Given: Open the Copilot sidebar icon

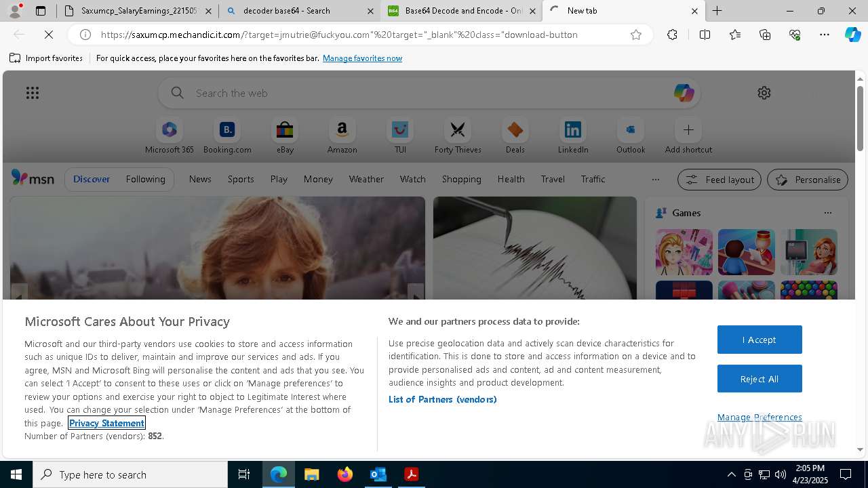Looking at the screenshot, I should [852, 35].
